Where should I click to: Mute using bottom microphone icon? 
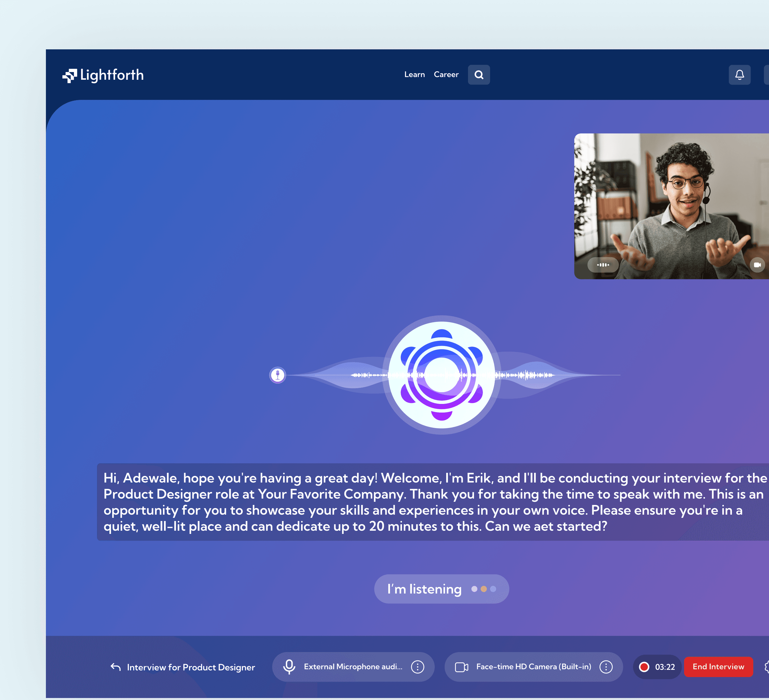click(x=289, y=666)
